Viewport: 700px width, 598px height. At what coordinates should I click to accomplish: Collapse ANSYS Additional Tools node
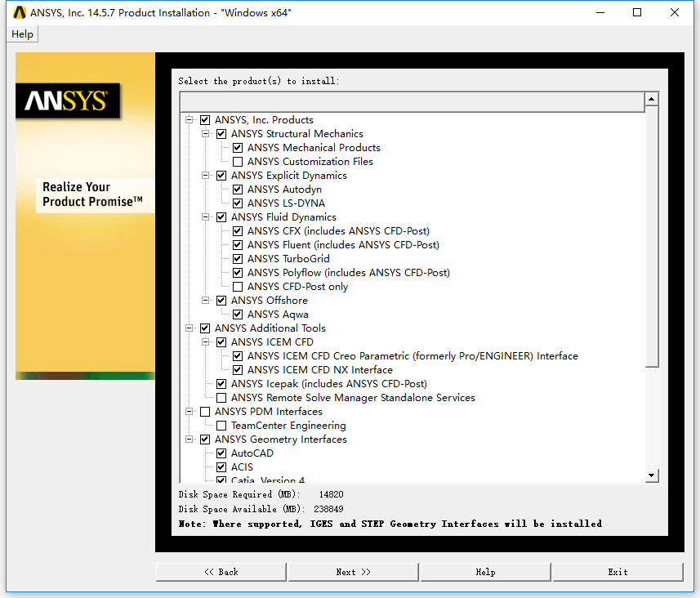(x=189, y=328)
